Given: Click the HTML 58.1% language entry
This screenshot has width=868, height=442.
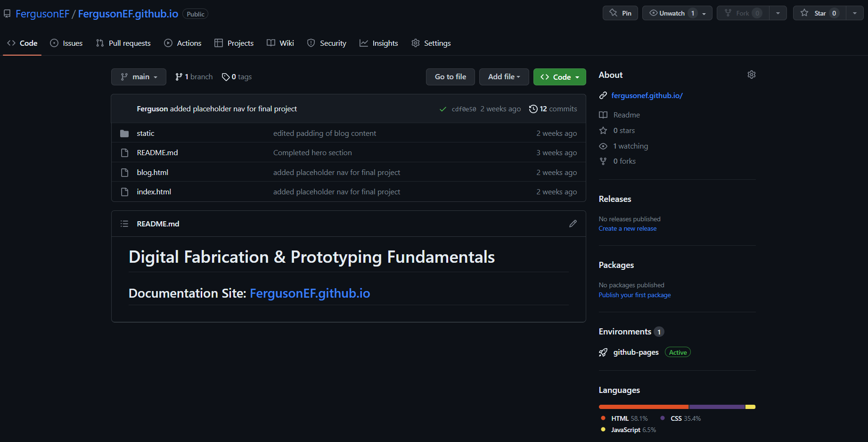Looking at the screenshot, I should pyautogui.click(x=624, y=418).
